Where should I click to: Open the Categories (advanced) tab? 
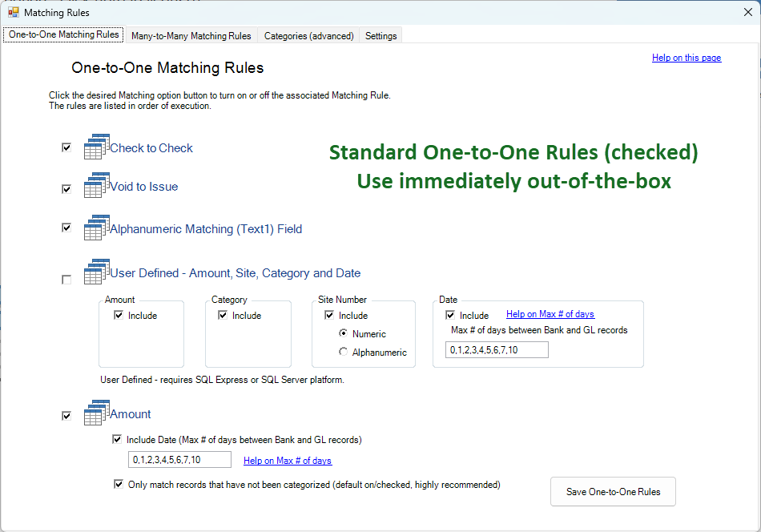[308, 36]
